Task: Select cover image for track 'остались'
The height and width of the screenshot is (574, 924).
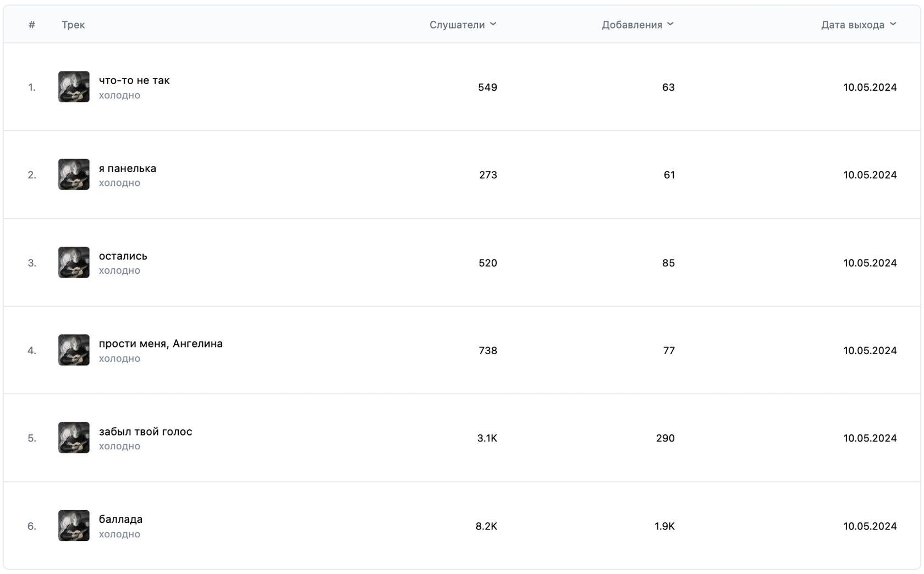Action: (x=74, y=262)
